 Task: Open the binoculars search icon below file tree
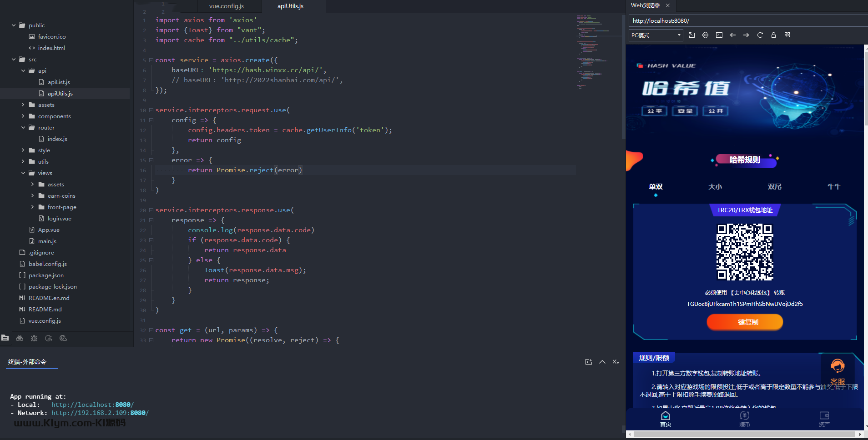(x=20, y=338)
